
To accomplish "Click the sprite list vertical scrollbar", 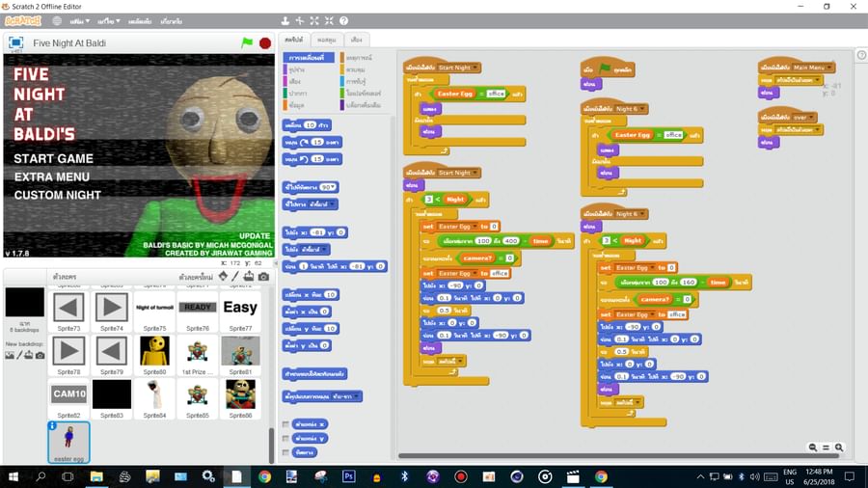I will pos(271,446).
